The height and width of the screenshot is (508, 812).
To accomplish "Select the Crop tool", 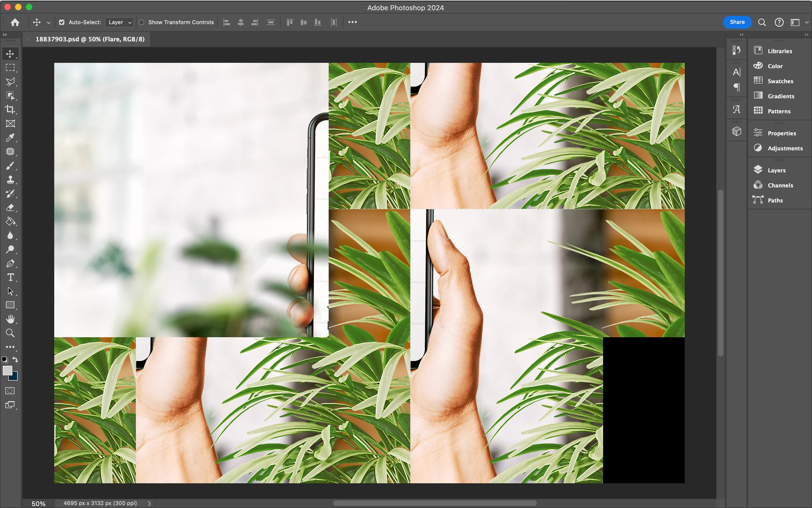I will pos(10,110).
